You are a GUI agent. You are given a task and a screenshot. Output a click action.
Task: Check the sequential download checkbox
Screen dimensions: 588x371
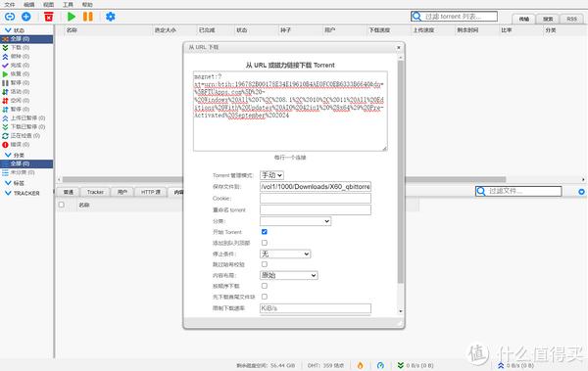point(265,286)
